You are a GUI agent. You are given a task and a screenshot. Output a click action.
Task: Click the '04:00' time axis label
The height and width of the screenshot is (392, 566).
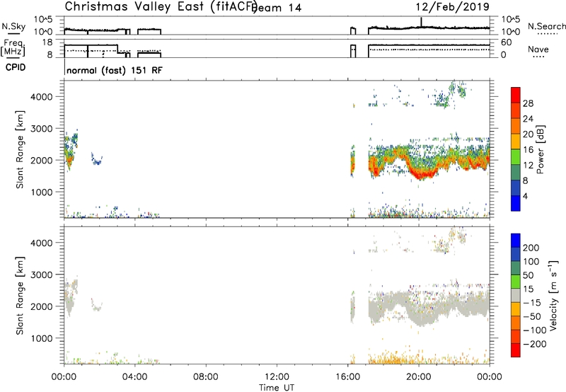coord(135,377)
